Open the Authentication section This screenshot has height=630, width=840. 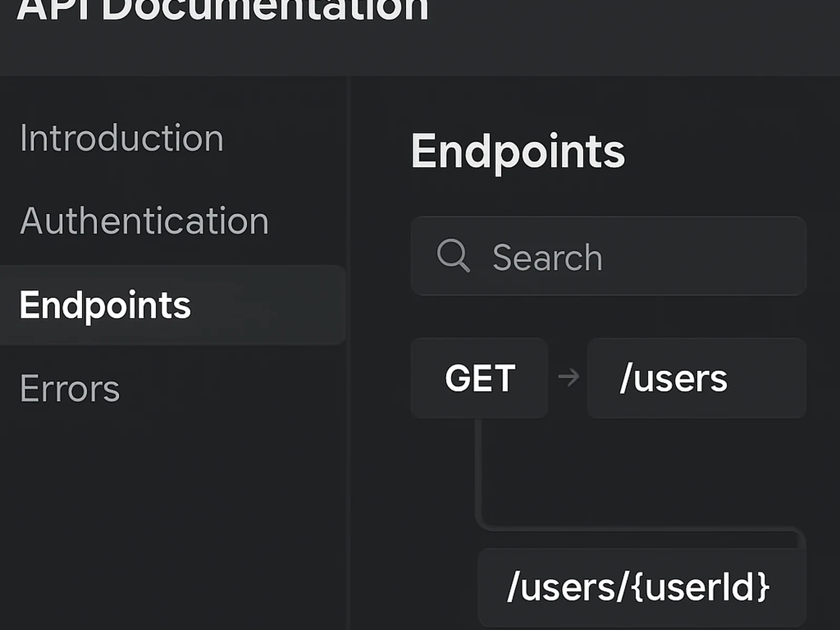tap(144, 220)
